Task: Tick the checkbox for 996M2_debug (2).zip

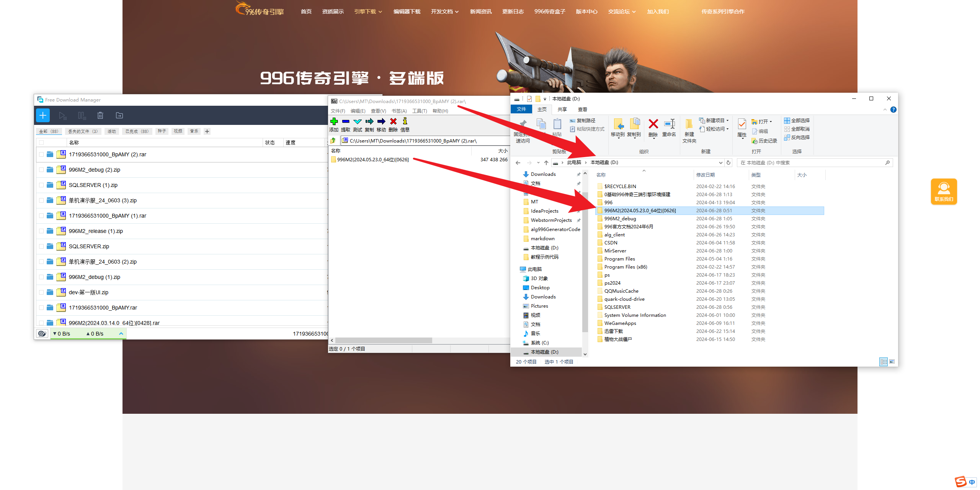Action: [41, 170]
